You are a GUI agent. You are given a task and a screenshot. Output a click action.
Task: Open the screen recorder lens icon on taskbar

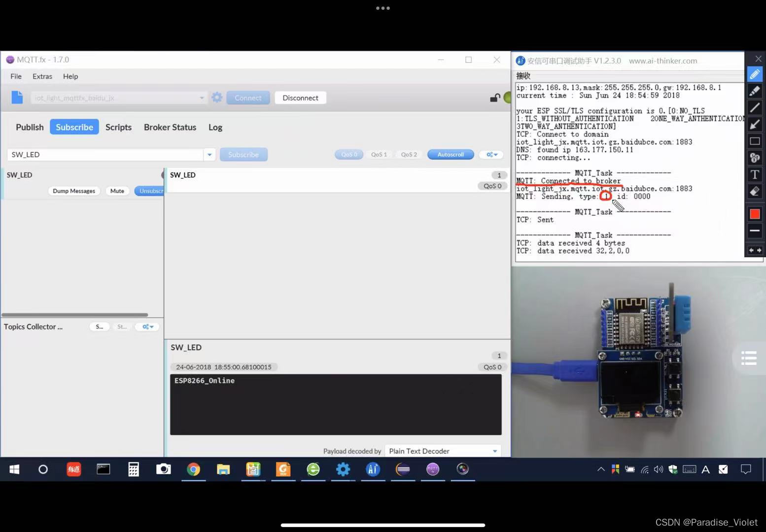(462, 469)
